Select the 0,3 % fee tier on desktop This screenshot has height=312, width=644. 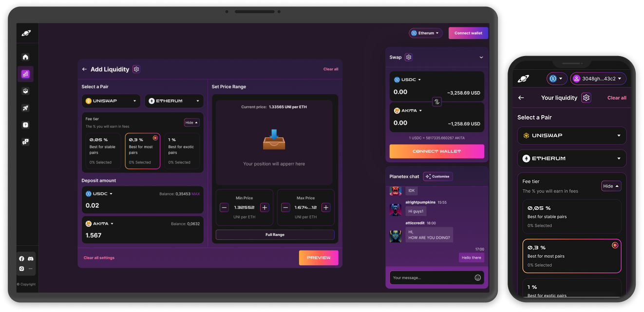click(143, 151)
